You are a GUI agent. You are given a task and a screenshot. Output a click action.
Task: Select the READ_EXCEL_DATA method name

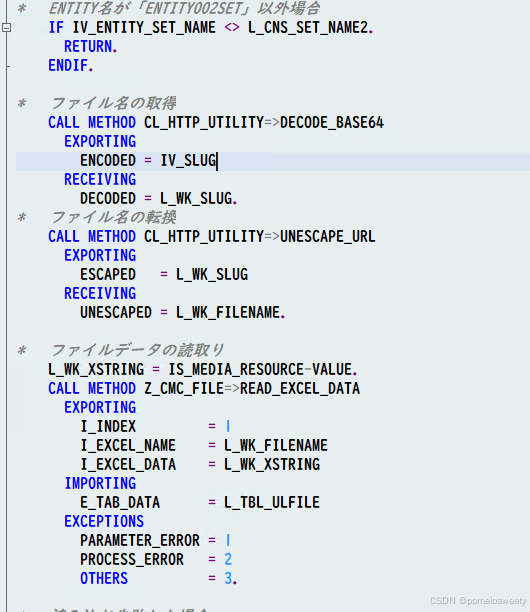[x=300, y=389]
